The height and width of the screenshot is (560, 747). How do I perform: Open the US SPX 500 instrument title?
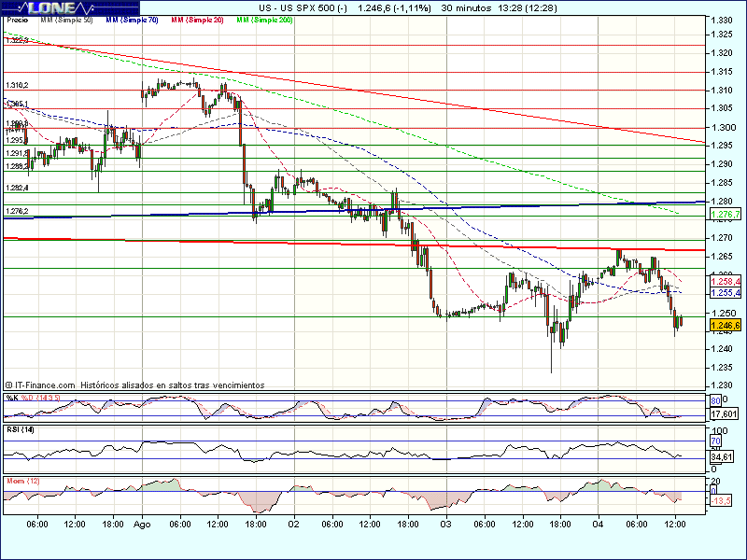tap(289, 7)
